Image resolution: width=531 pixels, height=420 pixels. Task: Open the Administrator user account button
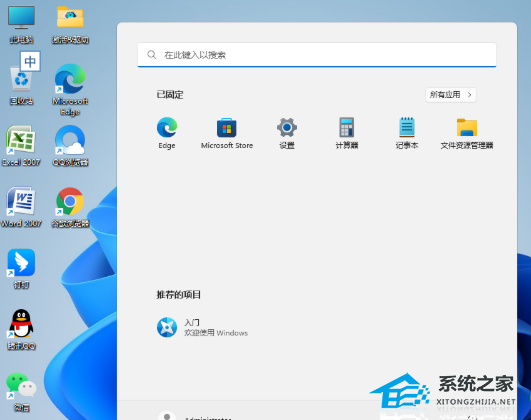tap(195, 417)
